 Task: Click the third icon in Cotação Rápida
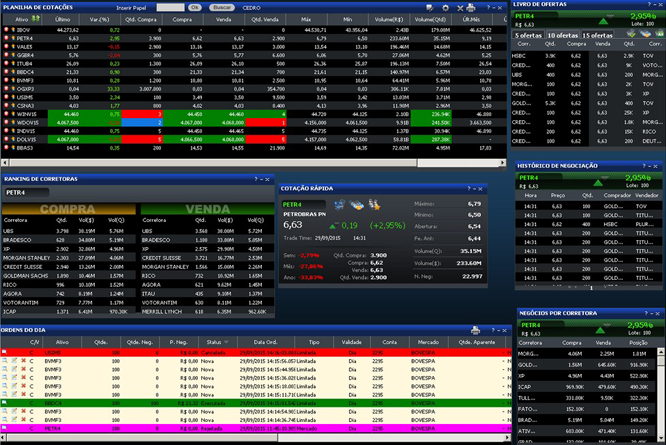coord(373,204)
